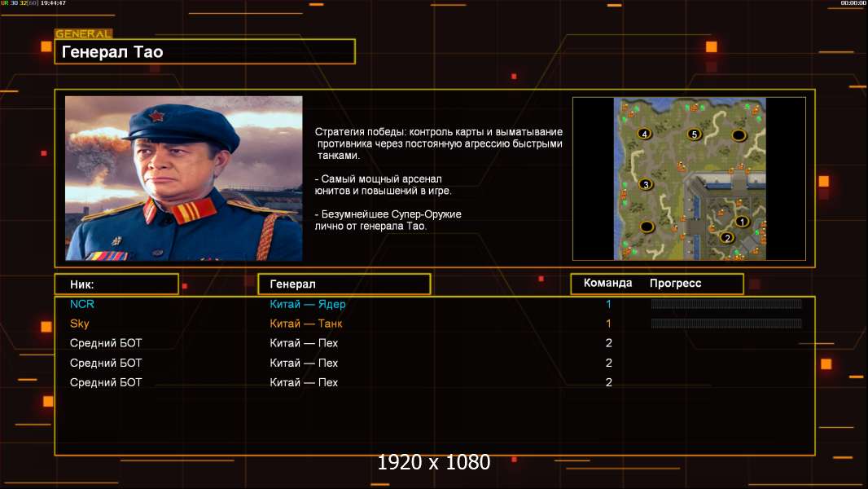Click start position marker 1 on the minimap

(742, 222)
